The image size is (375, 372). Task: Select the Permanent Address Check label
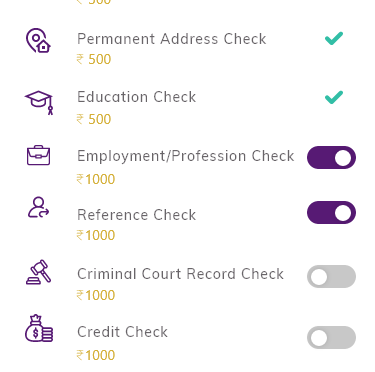click(x=172, y=39)
